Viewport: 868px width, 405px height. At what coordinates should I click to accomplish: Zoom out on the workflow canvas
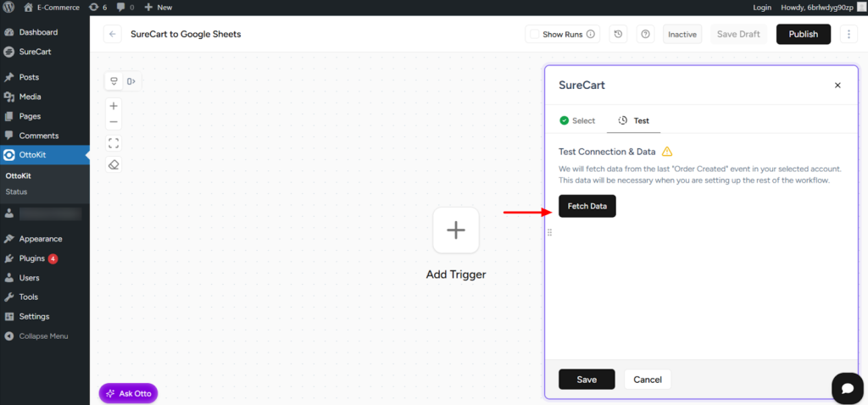114,123
